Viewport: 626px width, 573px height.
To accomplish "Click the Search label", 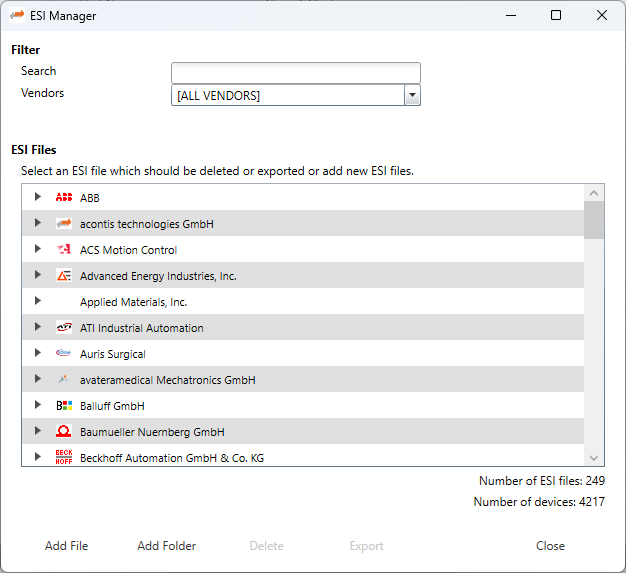I will coord(39,71).
